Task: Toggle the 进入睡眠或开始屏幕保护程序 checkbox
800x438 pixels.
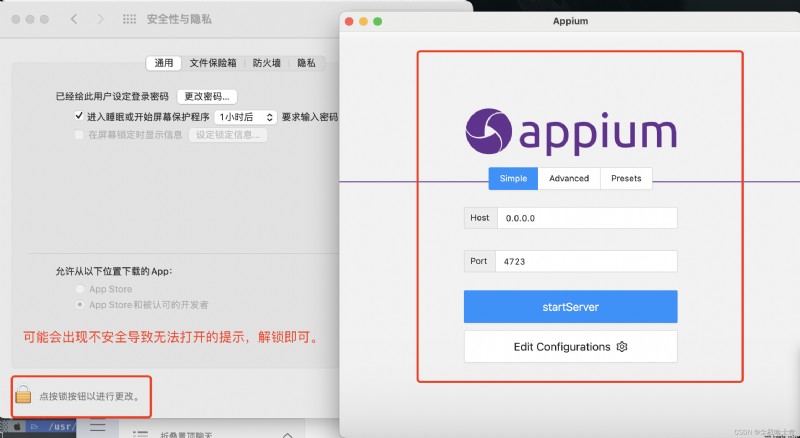Action: pyautogui.click(x=79, y=116)
